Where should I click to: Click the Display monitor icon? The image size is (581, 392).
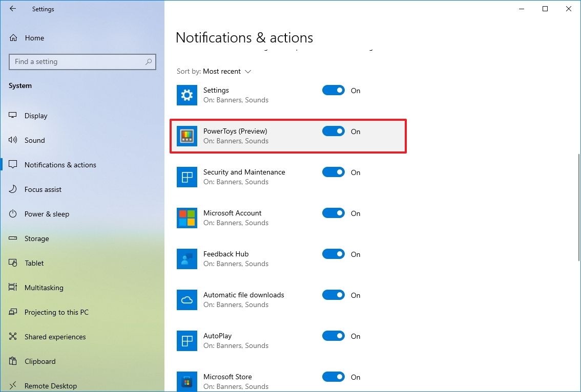pyautogui.click(x=13, y=116)
